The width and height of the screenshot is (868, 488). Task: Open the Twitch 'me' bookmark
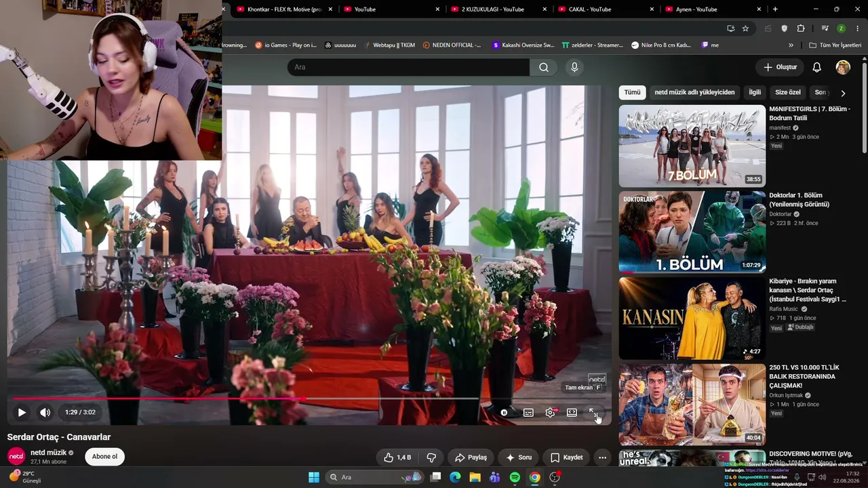710,45
